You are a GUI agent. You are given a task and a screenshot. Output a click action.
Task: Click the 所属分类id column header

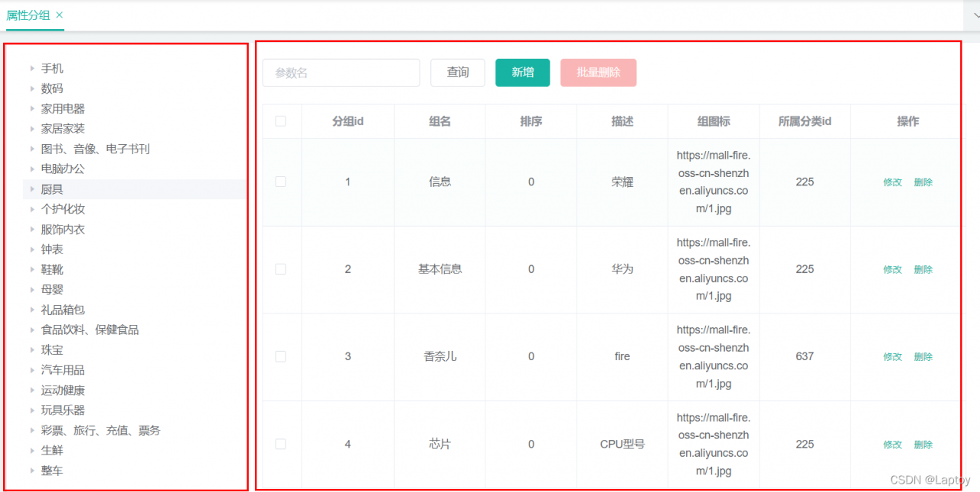(x=805, y=121)
